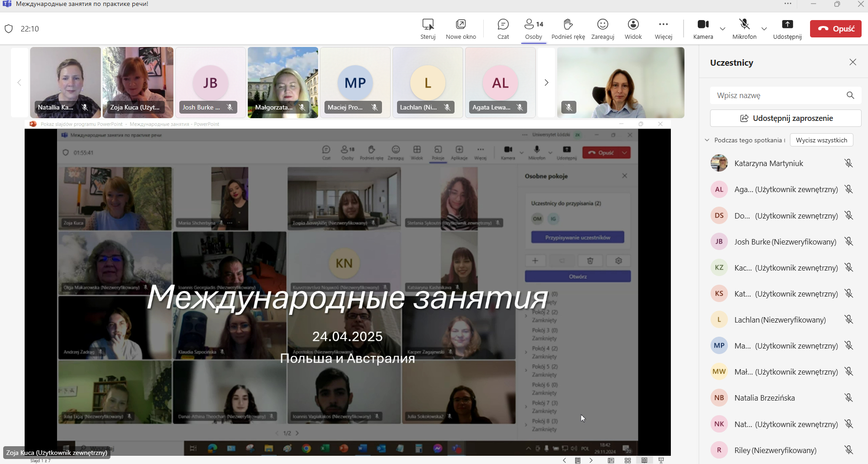Toggle microphone icon for Josh Burke row
This screenshot has width=868, height=464.
click(x=848, y=242)
